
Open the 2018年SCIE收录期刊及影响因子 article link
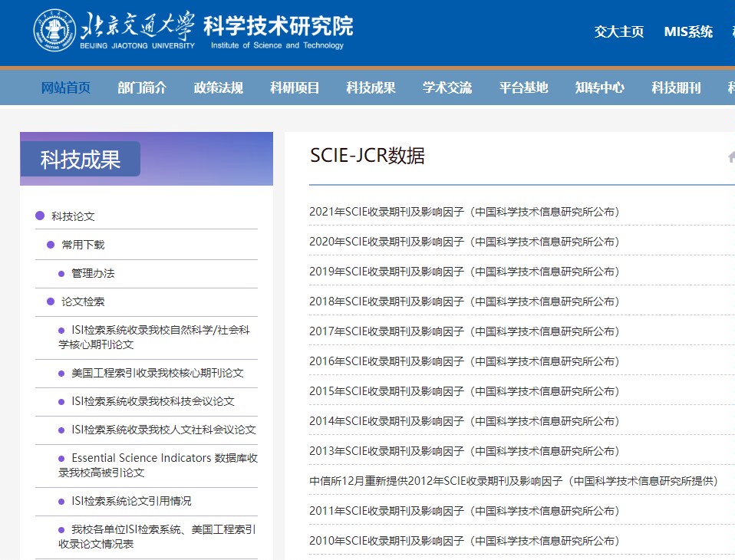click(x=463, y=301)
